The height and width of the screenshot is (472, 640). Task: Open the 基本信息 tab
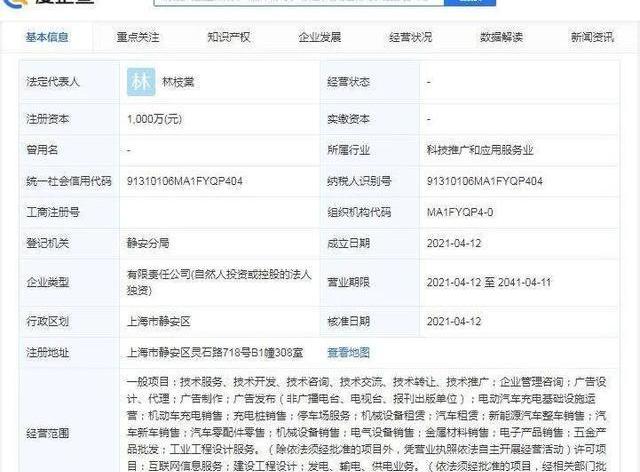pyautogui.click(x=47, y=37)
